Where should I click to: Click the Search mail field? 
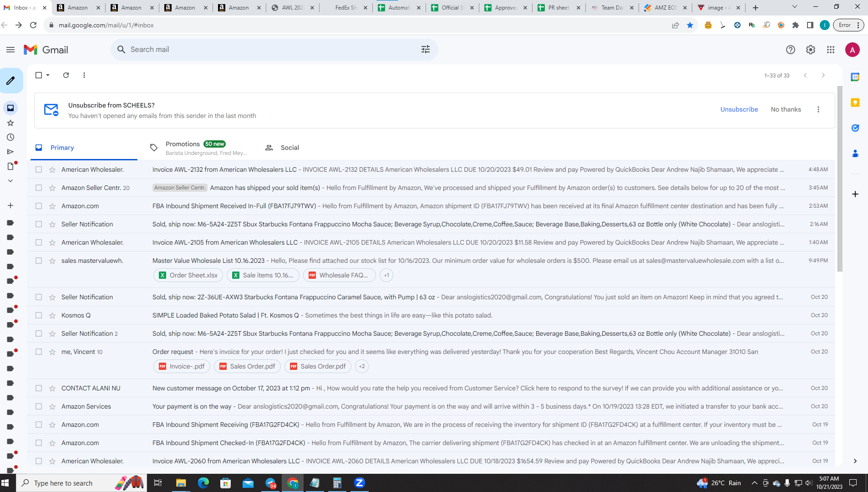(x=274, y=49)
